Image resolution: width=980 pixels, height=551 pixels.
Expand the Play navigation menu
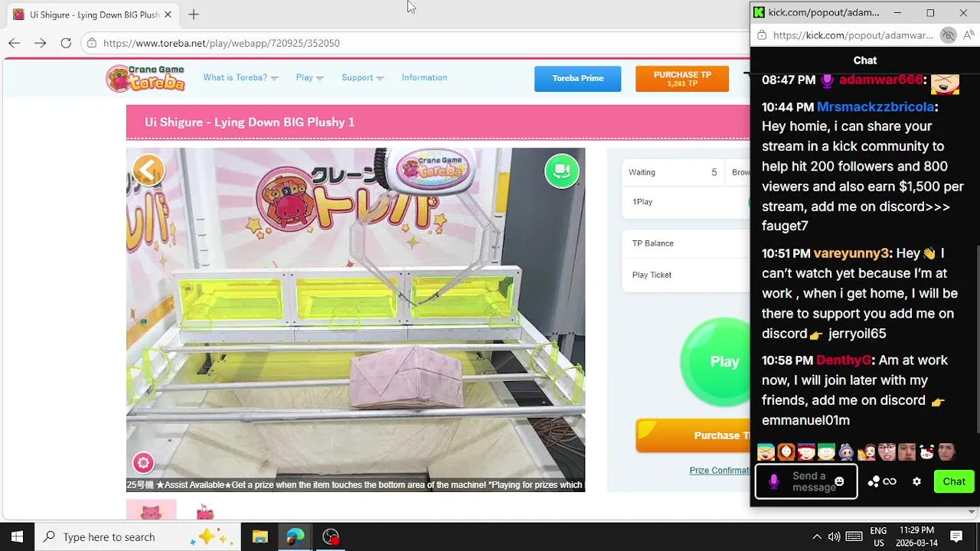309,77
